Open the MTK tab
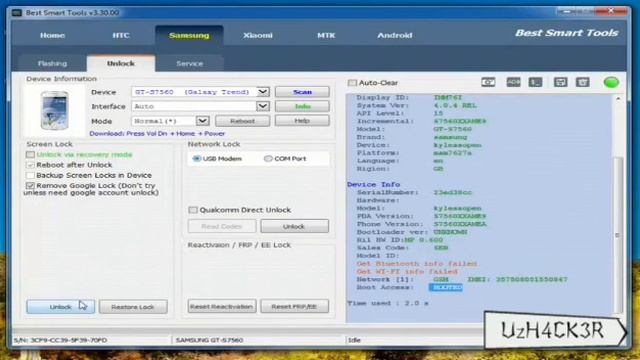 pos(326,36)
